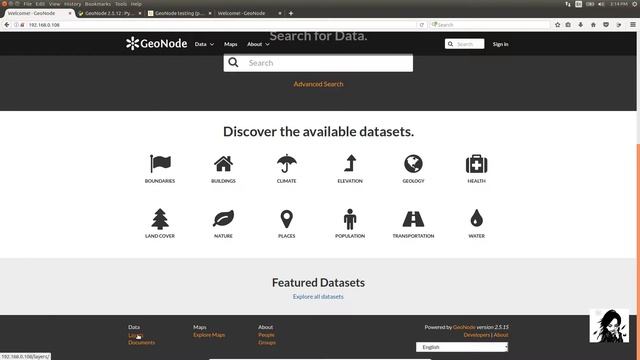Click the main Search for Data field
Screen dimensions: 640x360
tap(318, 63)
